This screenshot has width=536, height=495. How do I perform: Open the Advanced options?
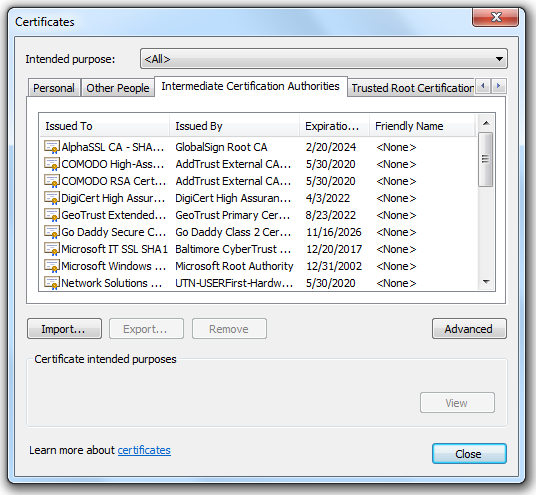coord(469,329)
